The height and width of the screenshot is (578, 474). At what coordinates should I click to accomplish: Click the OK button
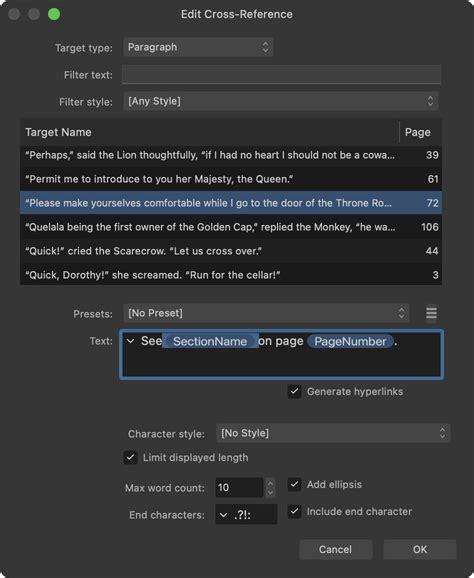pyautogui.click(x=420, y=550)
